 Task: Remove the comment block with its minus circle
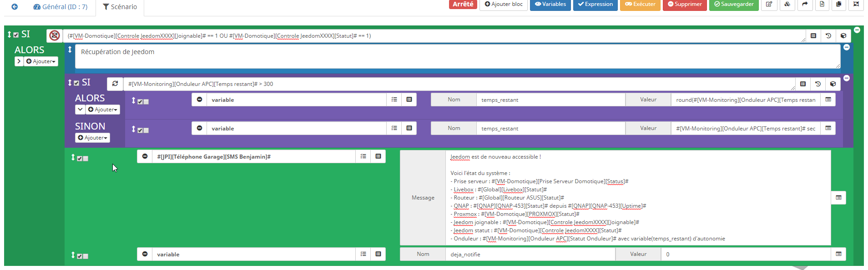coord(847,47)
